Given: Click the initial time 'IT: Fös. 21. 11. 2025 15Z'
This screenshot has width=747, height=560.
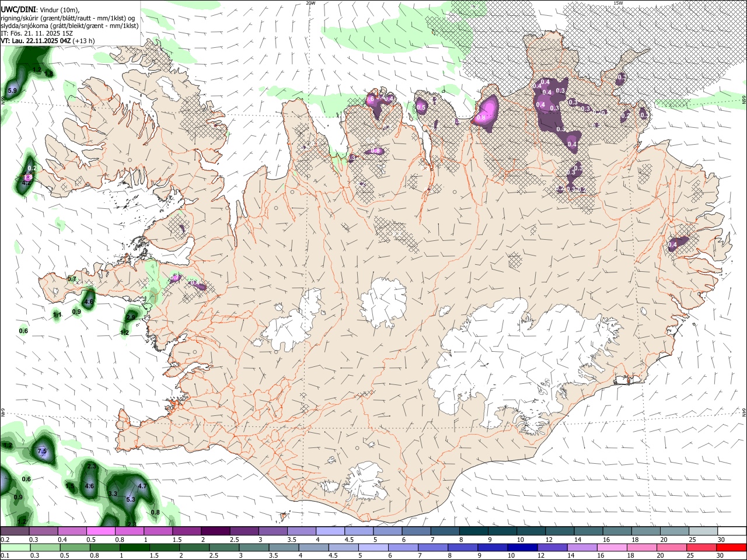Looking at the screenshot, I should click(x=37, y=33).
